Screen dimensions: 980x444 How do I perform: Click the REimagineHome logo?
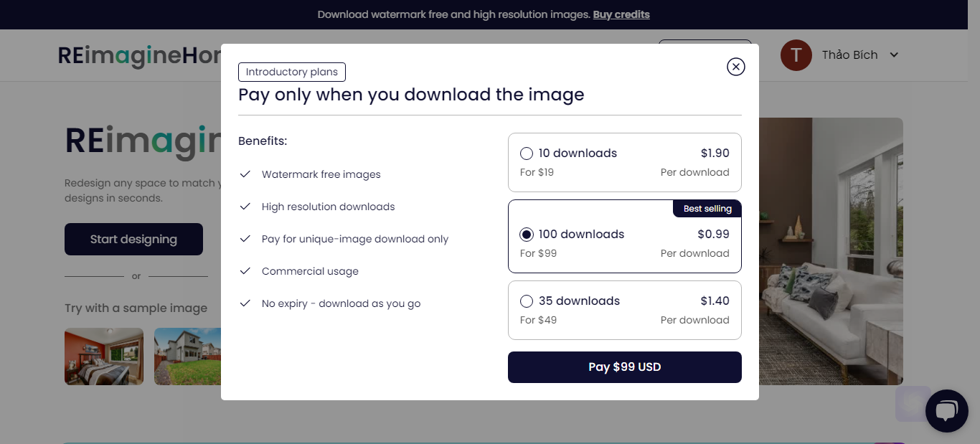(139, 55)
